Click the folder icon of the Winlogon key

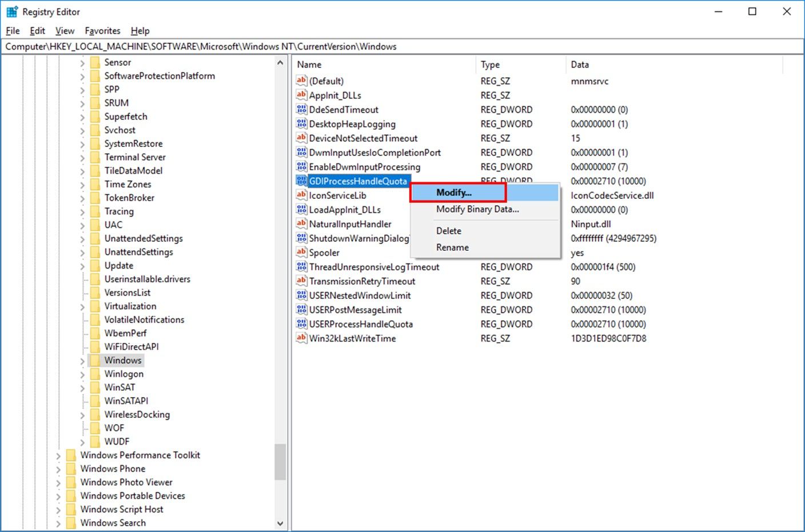click(x=95, y=374)
